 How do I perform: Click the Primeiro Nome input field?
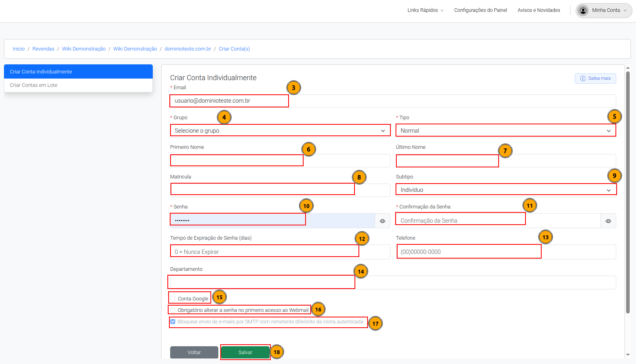[x=280, y=161]
